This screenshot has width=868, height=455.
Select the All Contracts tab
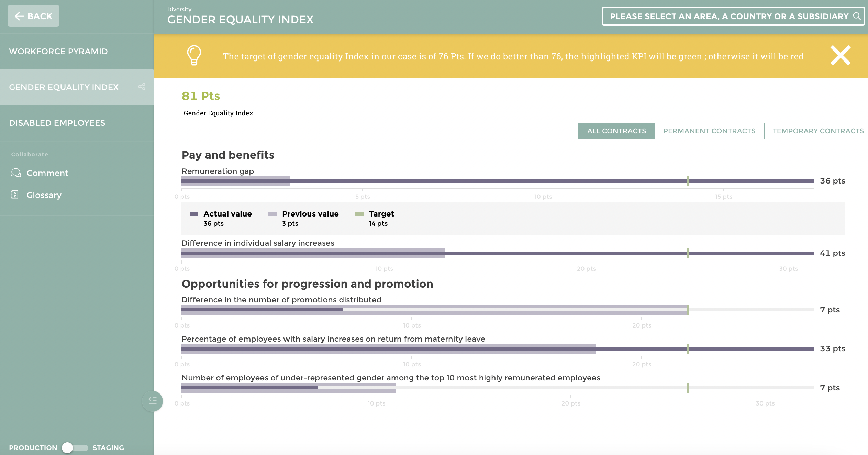(616, 131)
